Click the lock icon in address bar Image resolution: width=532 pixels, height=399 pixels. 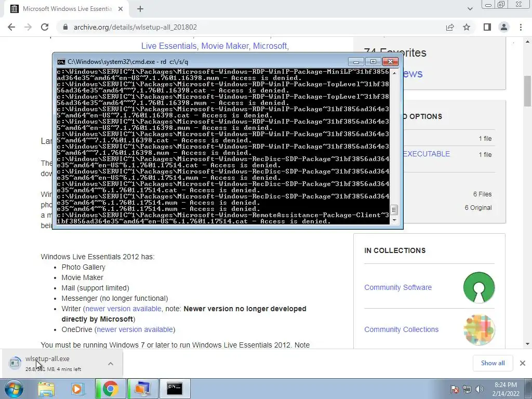(65, 27)
